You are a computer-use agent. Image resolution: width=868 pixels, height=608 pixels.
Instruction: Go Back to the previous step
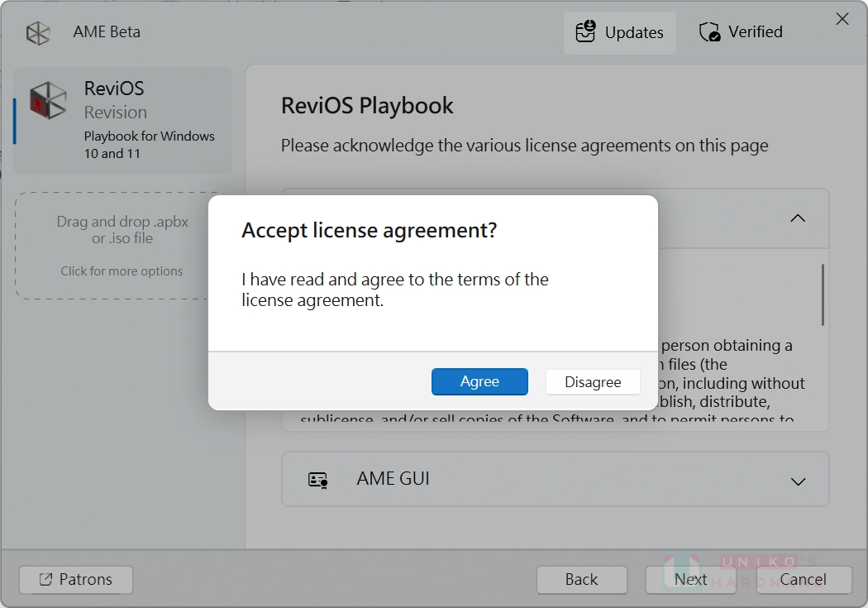[581, 579]
